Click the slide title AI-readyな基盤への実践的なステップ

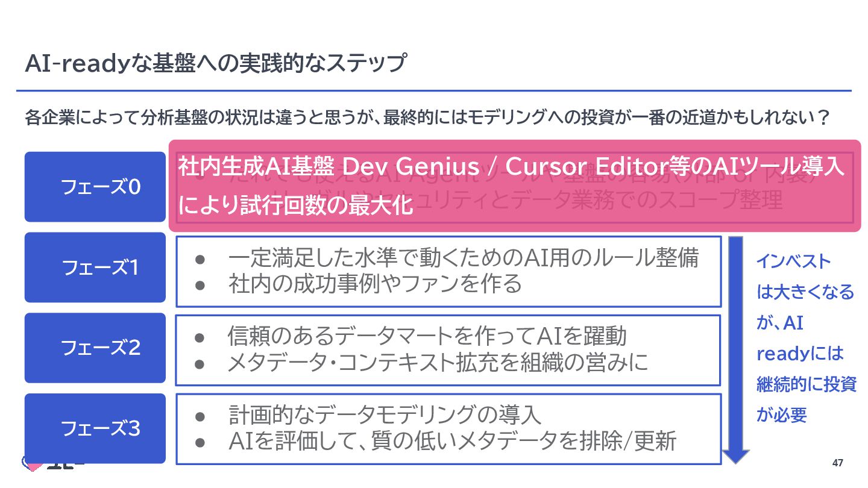point(215,63)
